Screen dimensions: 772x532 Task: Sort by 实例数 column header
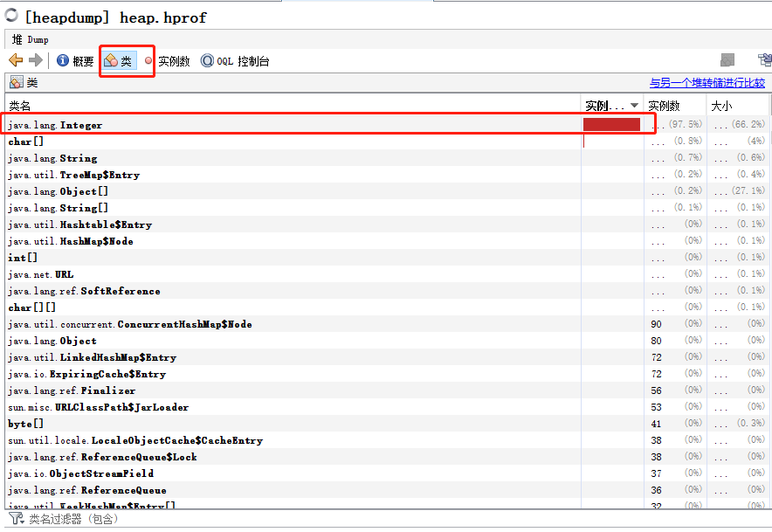pyautogui.click(x=674, y=106)
